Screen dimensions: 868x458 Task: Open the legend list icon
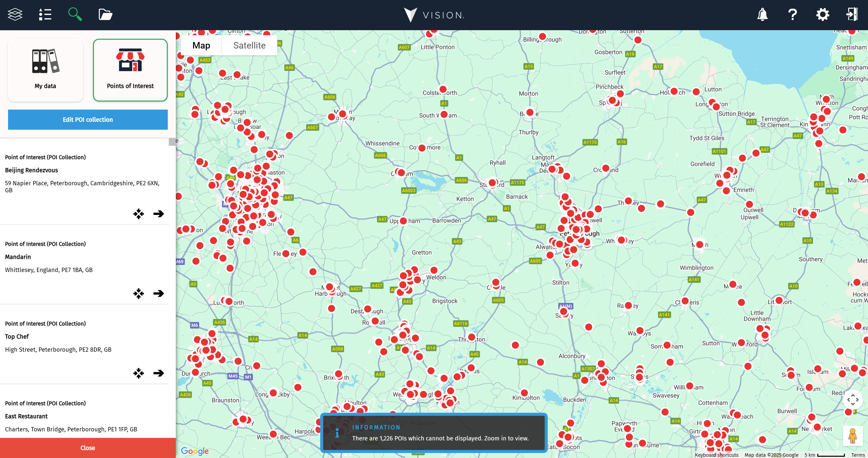(x=45, y=15)
